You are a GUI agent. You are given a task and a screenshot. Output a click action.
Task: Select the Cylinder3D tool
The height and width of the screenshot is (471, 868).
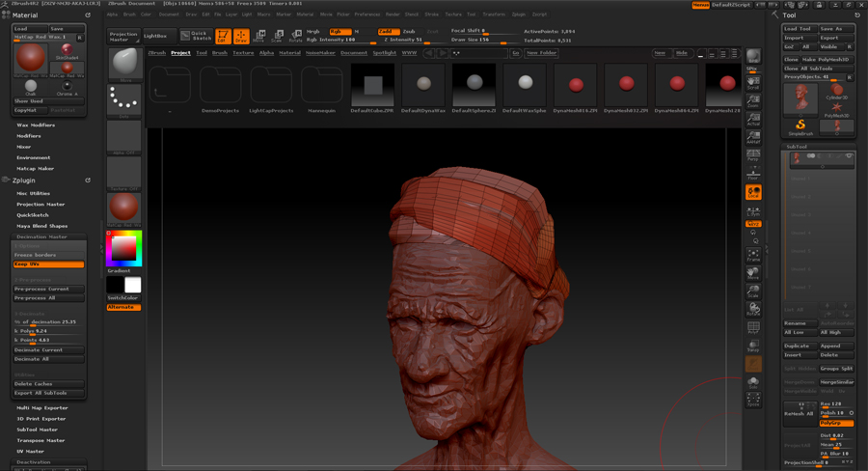pos(836,91)
